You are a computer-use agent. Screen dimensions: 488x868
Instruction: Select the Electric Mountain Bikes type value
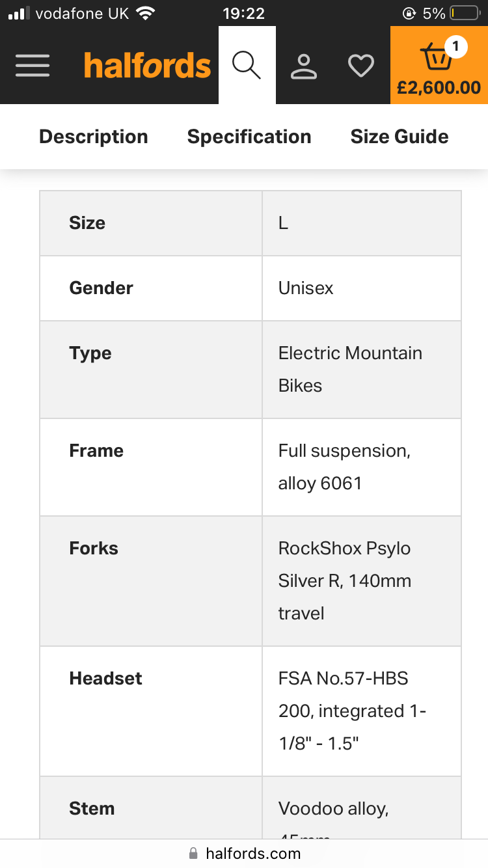point(350,369)
